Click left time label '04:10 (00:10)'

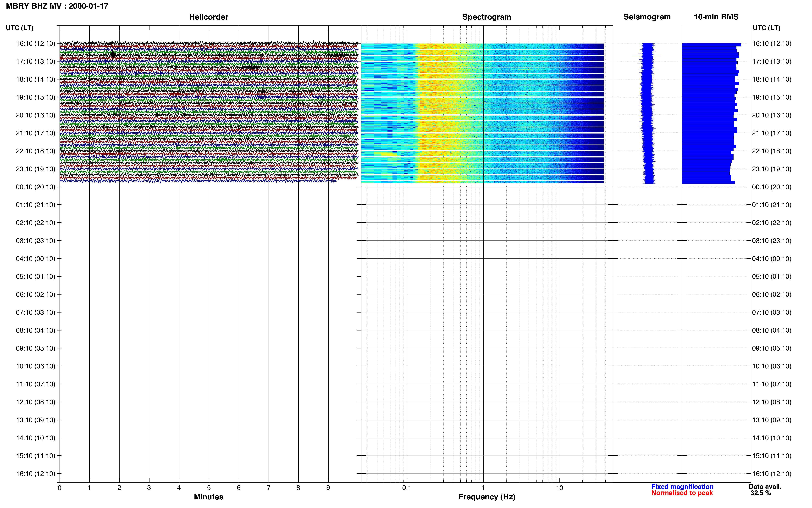(36, 259)
